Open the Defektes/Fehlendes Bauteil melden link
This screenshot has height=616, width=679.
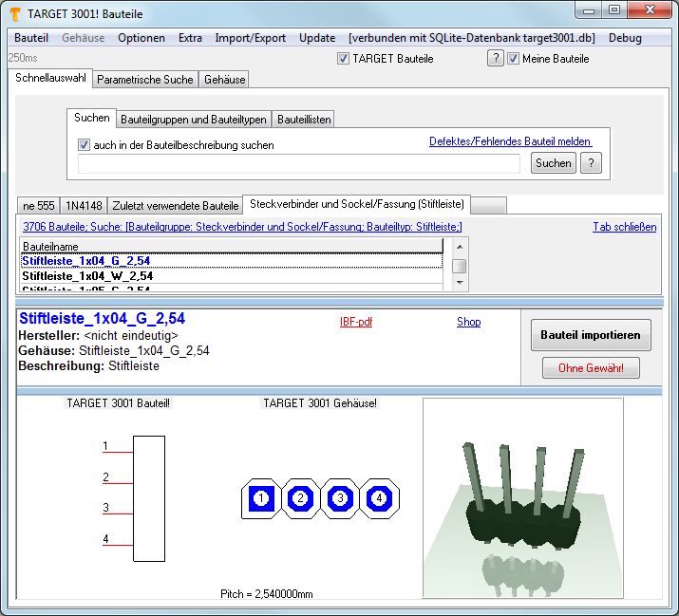click(x=509, y=141)
